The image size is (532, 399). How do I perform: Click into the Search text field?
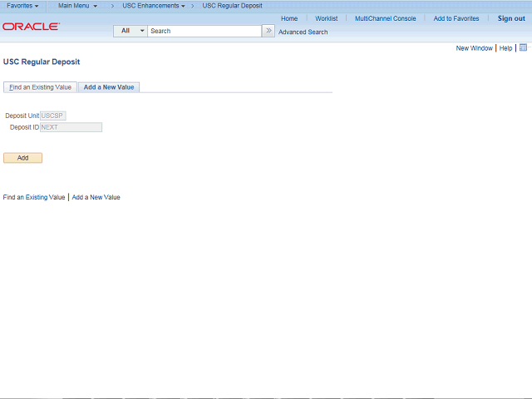204,31
